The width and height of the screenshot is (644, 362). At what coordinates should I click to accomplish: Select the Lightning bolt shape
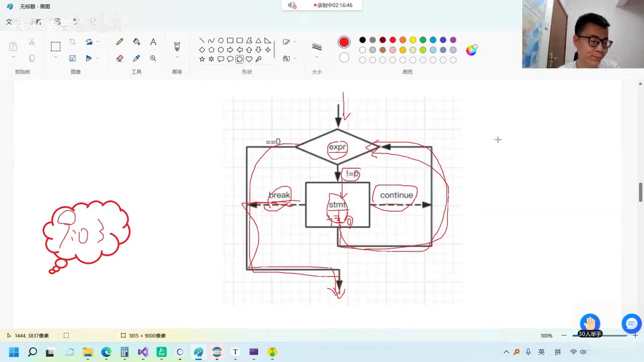259,59
